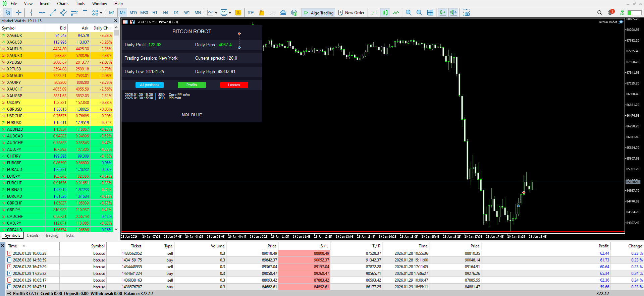Take a chart screenshot with camera icon
Viewport: 644px width, 296px height.
click(x=467, y=13)
